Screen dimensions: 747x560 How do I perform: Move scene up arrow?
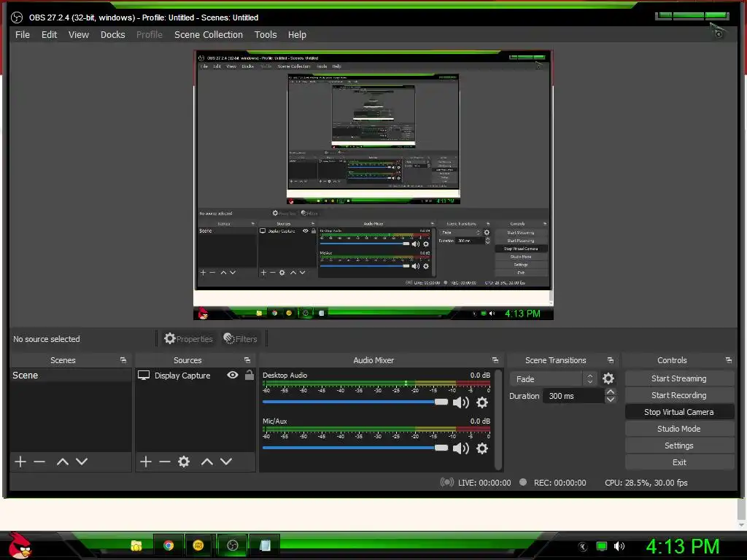point(63,462)
